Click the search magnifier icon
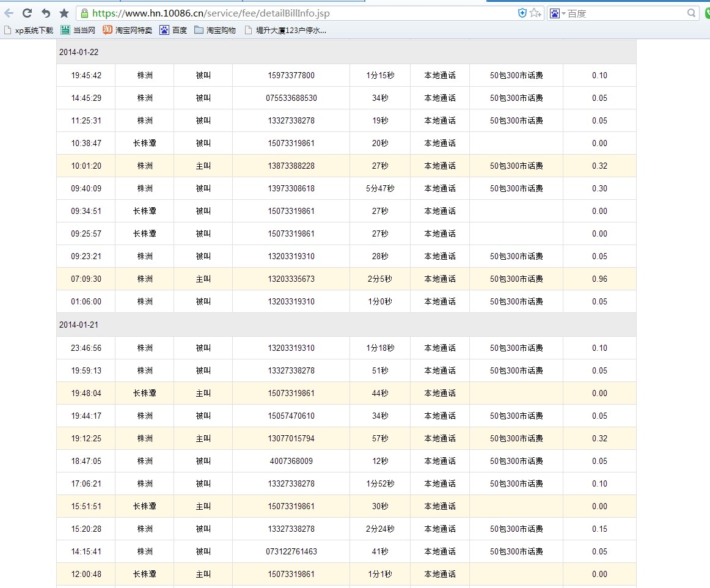The width and height of the screenshot is (710, 588). tap(692, 13)
